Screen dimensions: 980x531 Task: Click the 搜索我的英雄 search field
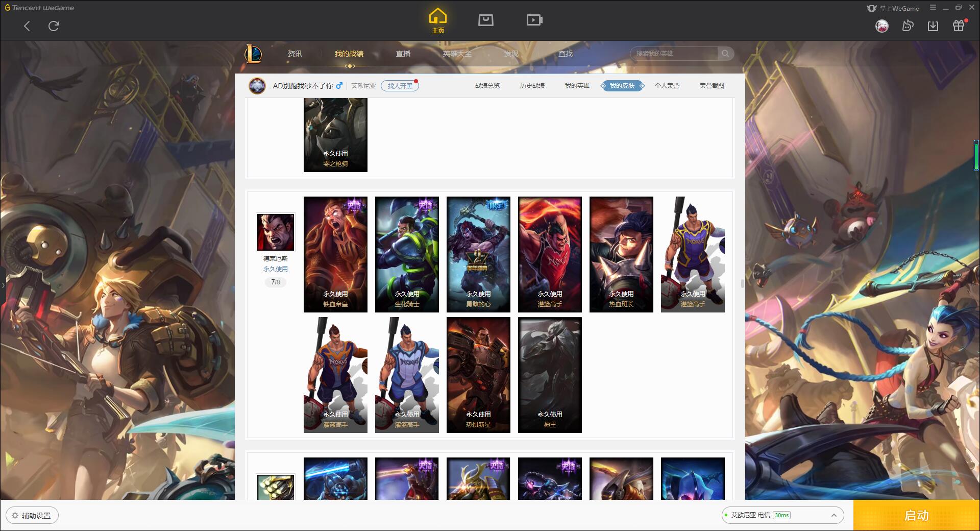pyautogui.click(x=674, y=54)
